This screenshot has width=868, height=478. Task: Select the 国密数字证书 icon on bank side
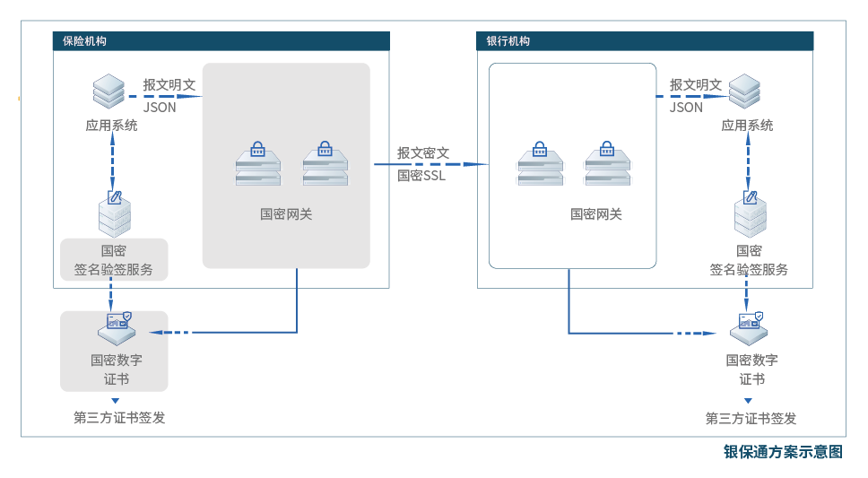coord(749,328)
